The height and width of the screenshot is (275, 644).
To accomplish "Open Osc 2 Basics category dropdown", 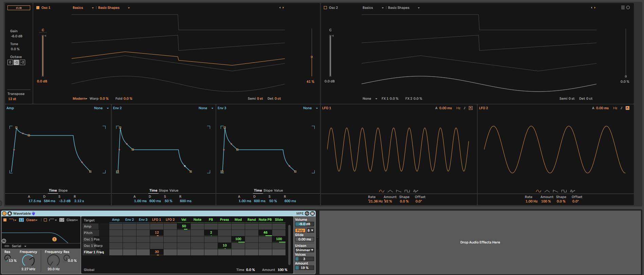I will point(373,7).
